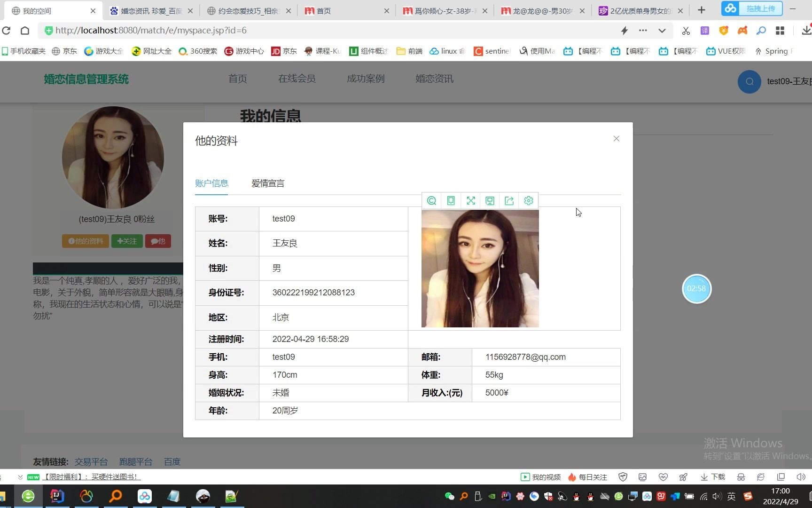The image size is (812, 508).
Task: Open a new browser tab
Action: click(702, 10)
